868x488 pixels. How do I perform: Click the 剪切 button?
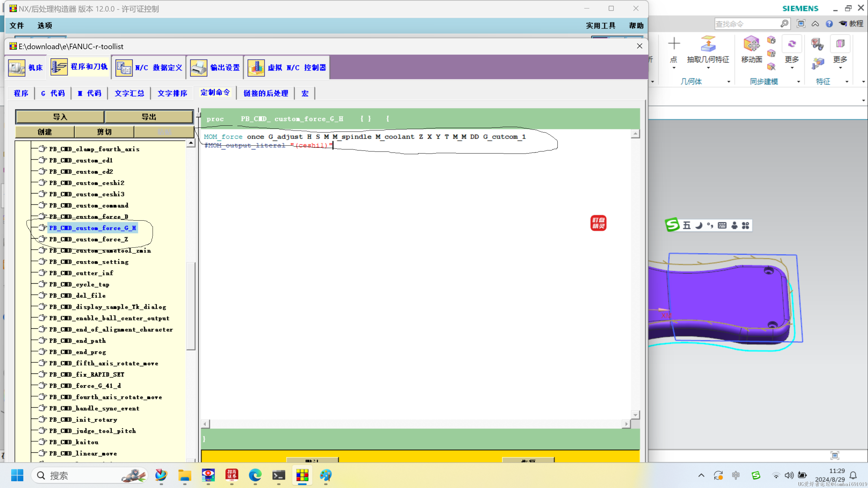pyautogui.click(x=104, y=132)
